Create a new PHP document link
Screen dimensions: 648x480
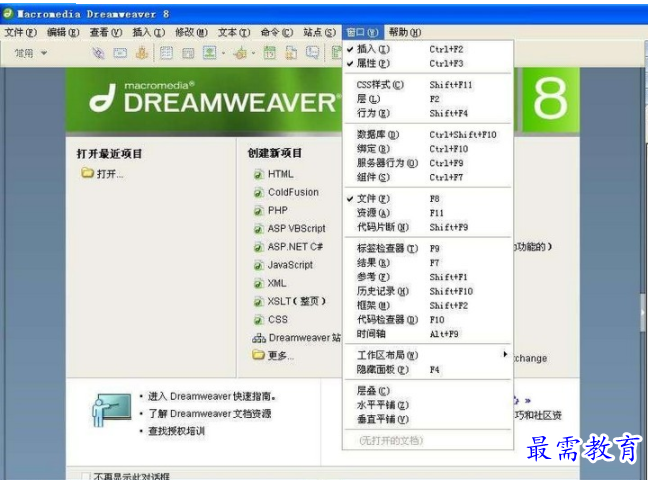coord(278,210)
